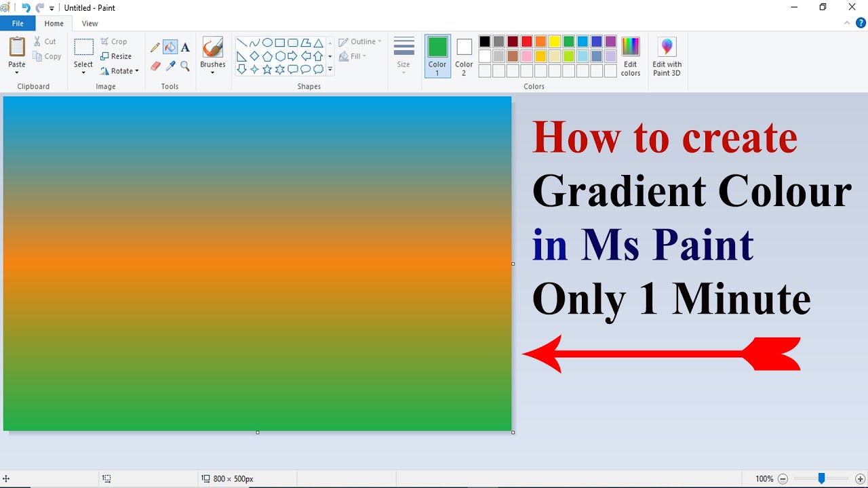
Task: Choose the Rounded rectangular callout shape
Action: point(292,69)
